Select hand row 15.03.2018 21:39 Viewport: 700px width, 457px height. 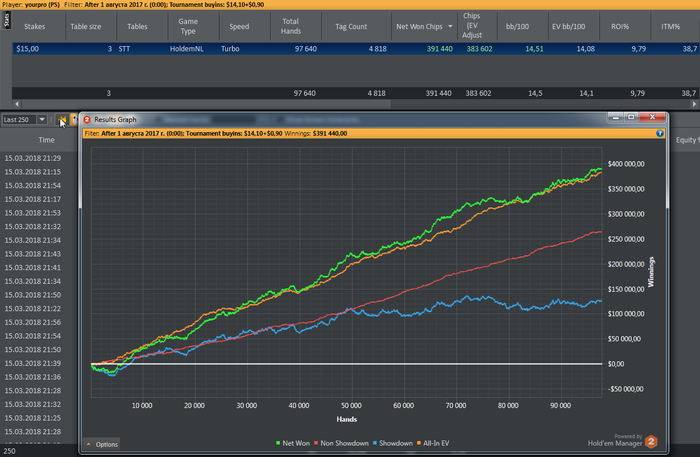point(33,363)
